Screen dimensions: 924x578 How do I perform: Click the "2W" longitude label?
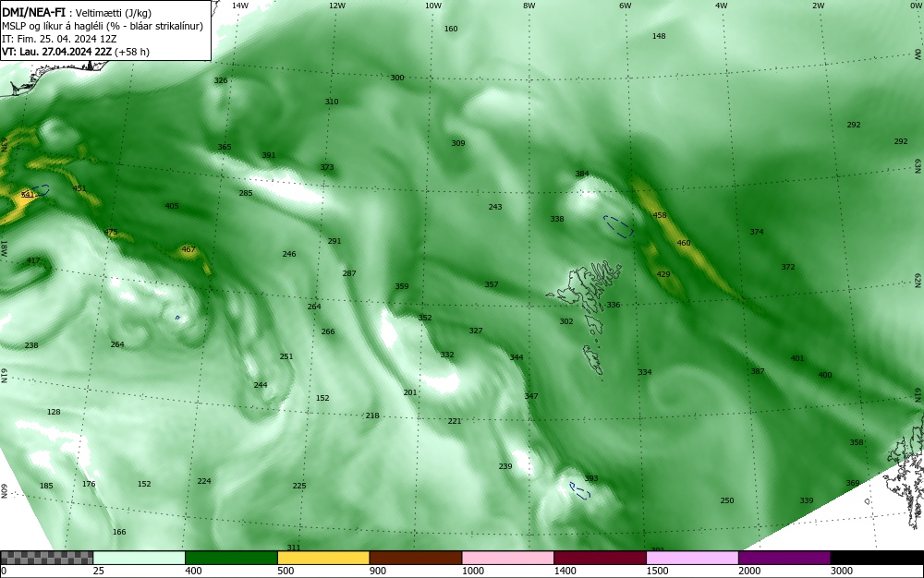(x=818, y=6)
